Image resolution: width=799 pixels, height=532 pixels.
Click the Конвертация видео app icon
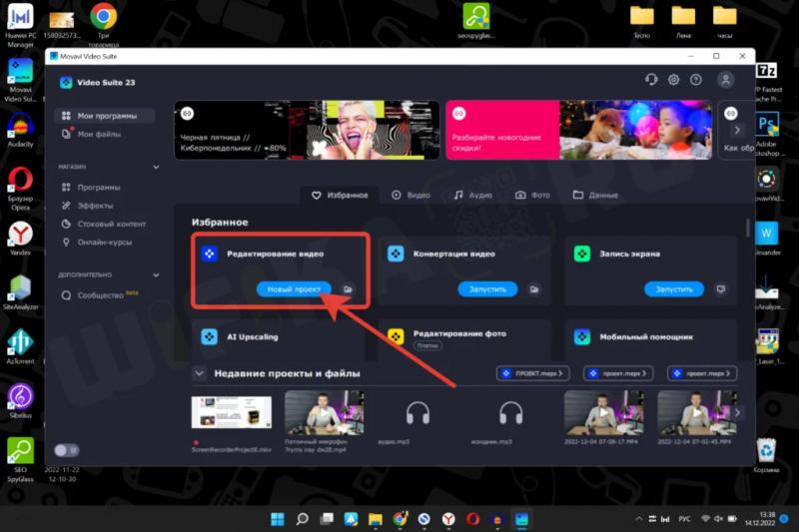click(x=396, y=254)
